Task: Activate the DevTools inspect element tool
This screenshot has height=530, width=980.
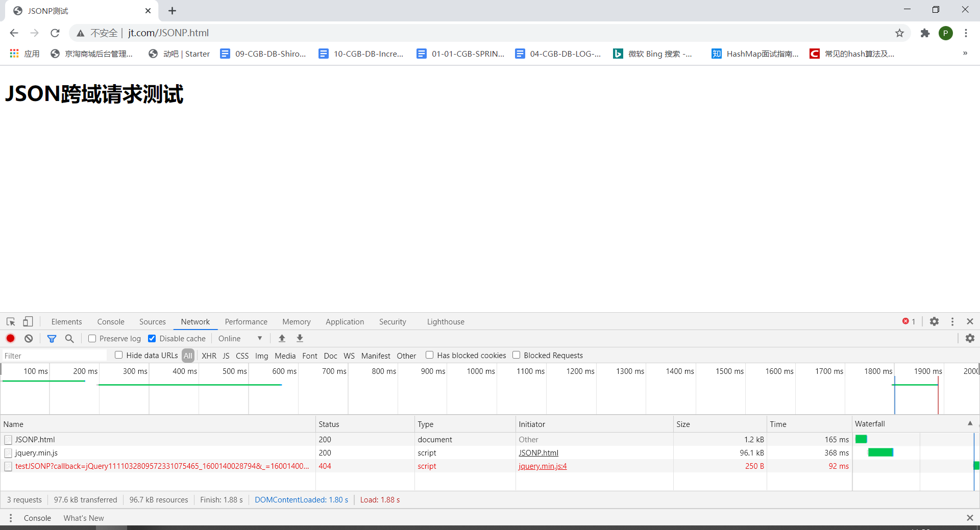Action: (x=11, y=322)
